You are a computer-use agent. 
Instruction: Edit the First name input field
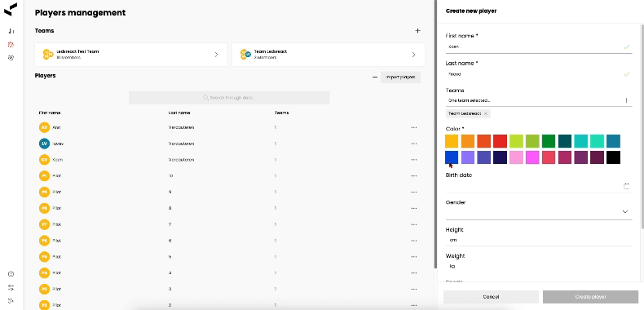click(x=539, y=46)
